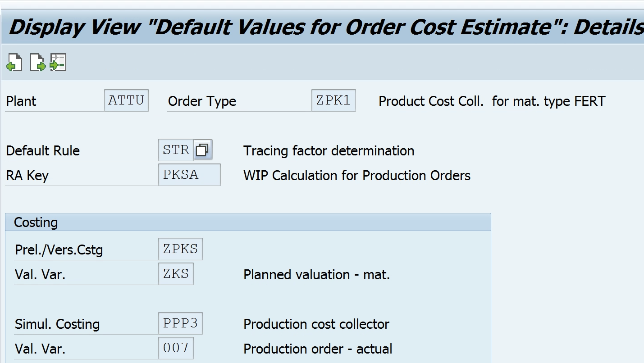644x363 pixels.
Task: Click the Simul. Costing field PPP3
Action: point(180,323)
